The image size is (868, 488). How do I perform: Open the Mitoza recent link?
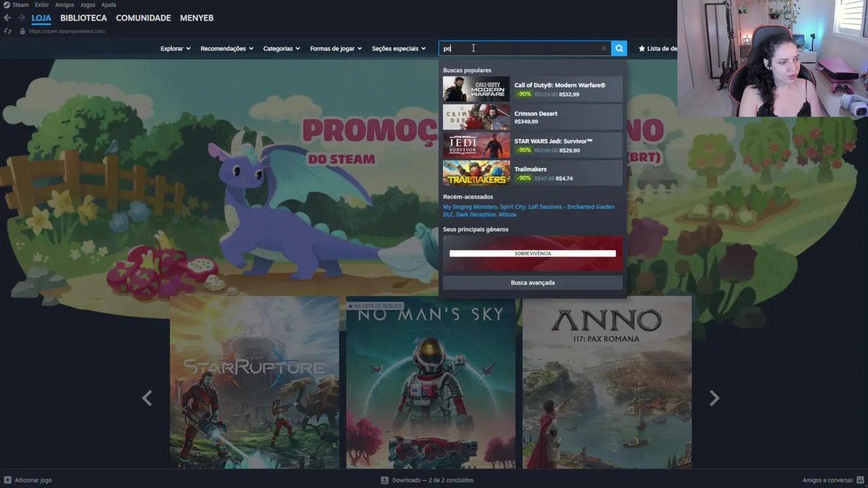coord(508,214)
